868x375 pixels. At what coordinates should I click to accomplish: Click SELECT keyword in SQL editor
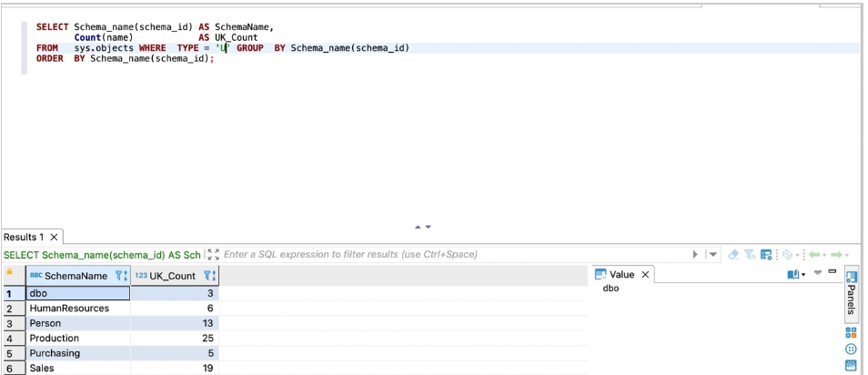click(53, 26)
